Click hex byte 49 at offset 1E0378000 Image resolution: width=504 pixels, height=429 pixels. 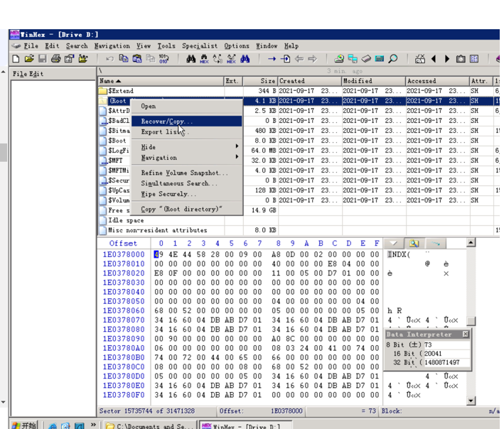click(x=159, y=254)
